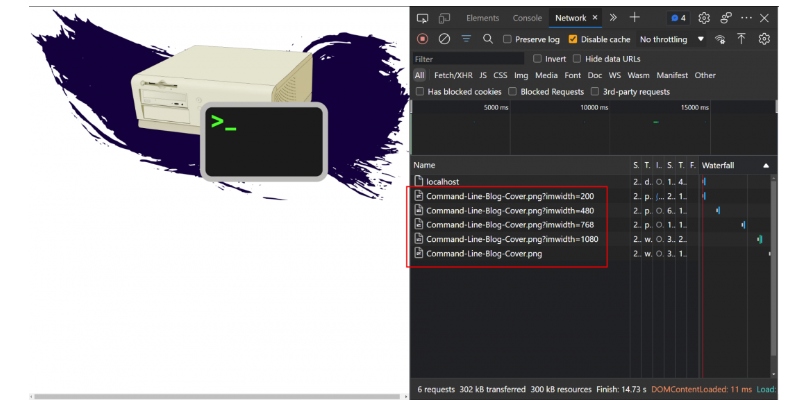This screenshot has height=404, width=795.
Task: Open DevTools settings gear in top bar
Action: (x=704, y=18)
